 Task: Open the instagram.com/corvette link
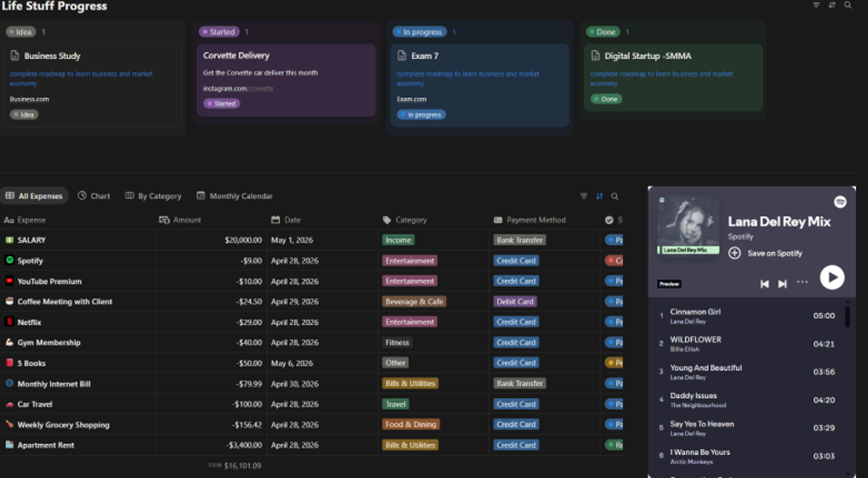click(238, 88)
